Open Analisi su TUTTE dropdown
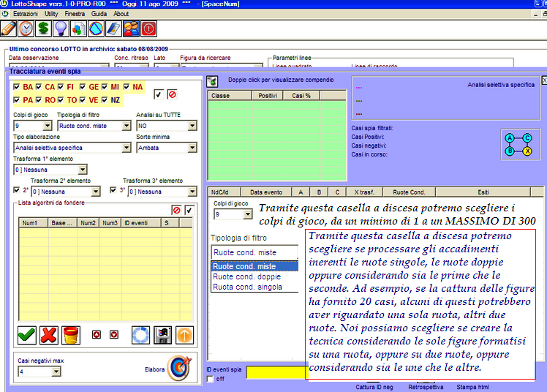 click(x=192, y=126)
